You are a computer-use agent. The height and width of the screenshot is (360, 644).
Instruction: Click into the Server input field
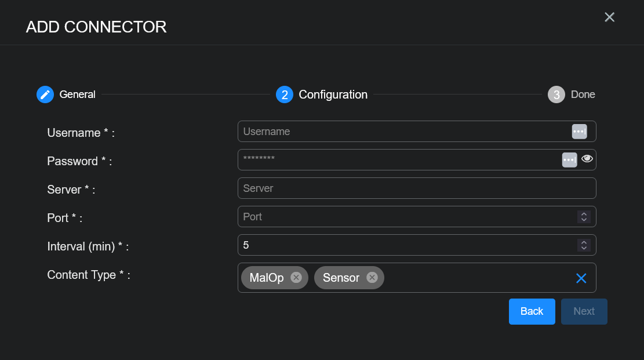tap(416, 188)
